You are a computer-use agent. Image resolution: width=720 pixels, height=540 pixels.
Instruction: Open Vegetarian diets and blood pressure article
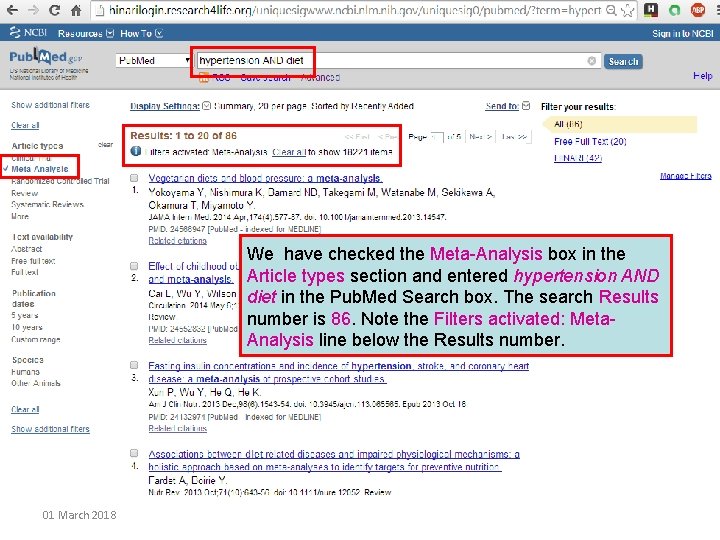click(265, 178)
